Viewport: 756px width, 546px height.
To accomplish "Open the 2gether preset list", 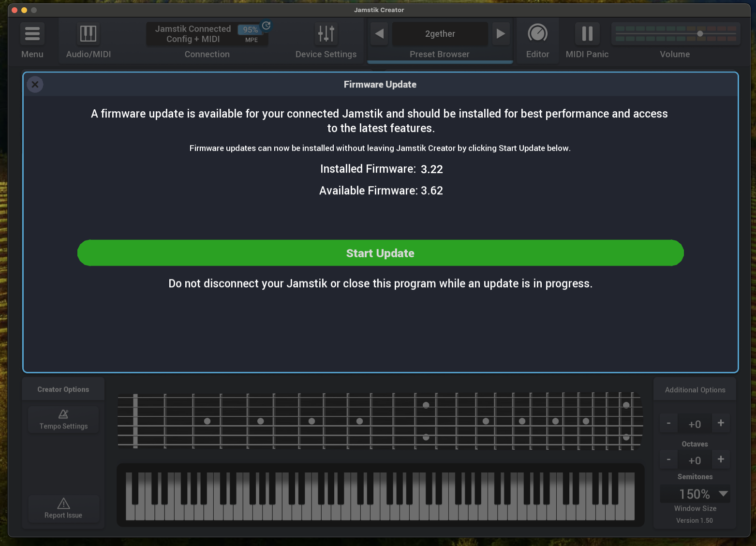I will (440, 34).
